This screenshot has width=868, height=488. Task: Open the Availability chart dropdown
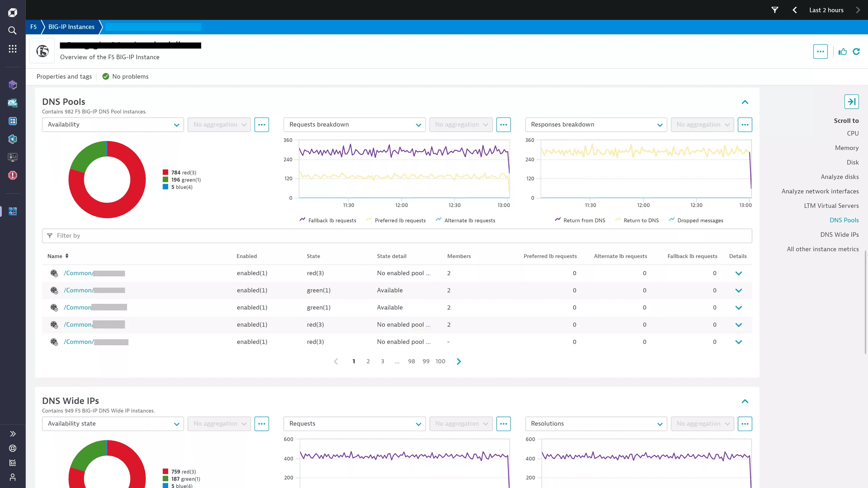[x=113, y=125]
